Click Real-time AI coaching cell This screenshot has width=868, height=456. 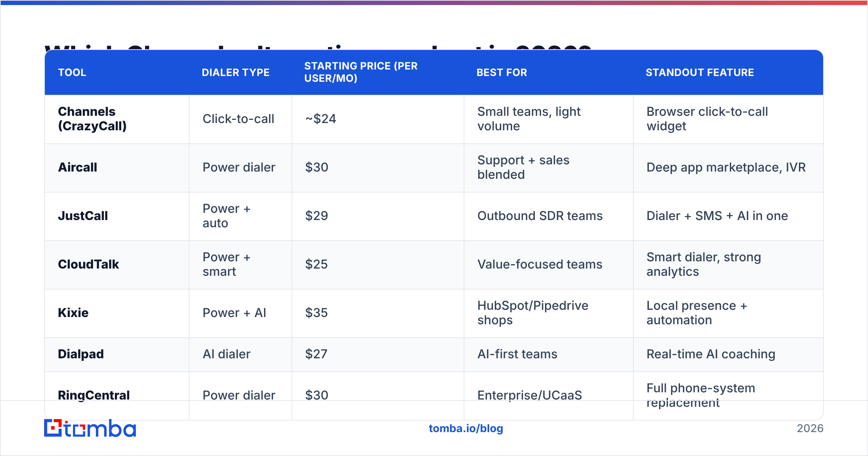click(711, 354)
